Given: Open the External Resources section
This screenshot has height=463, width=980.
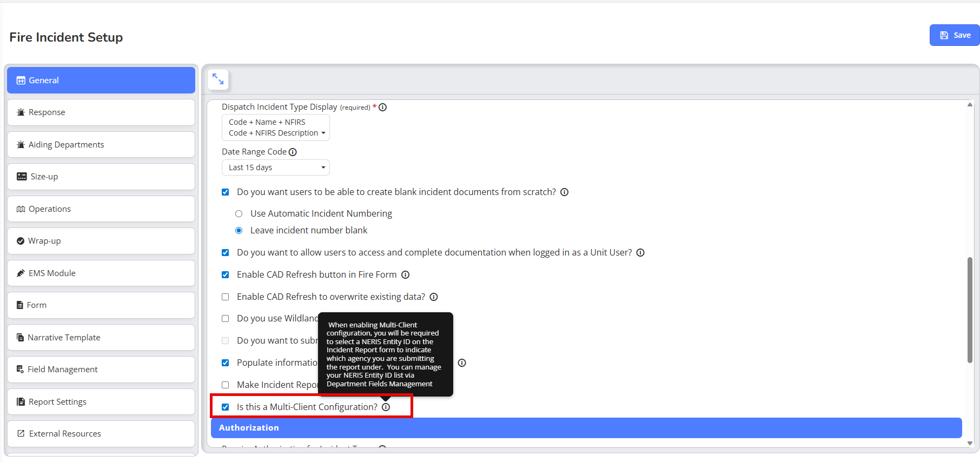Looking at the screenshot, I should tap(101, 433).
